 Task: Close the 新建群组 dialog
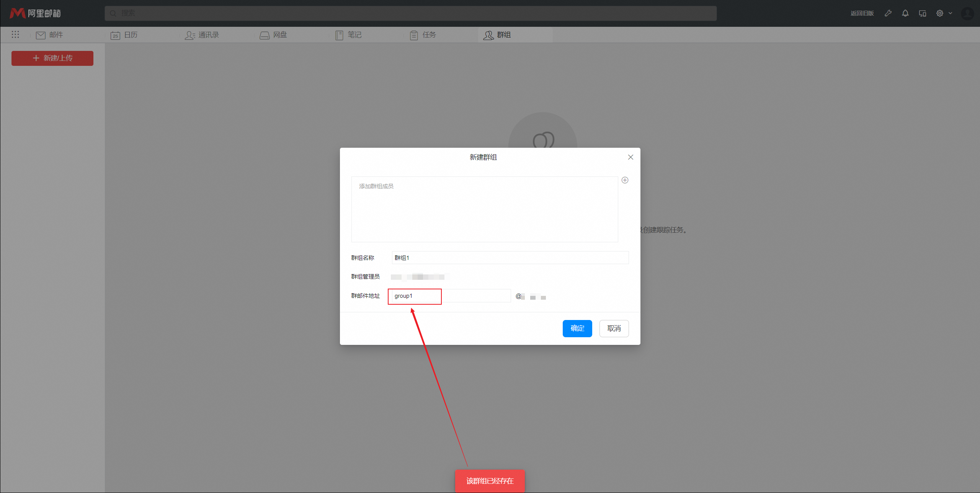pos(630,157)
